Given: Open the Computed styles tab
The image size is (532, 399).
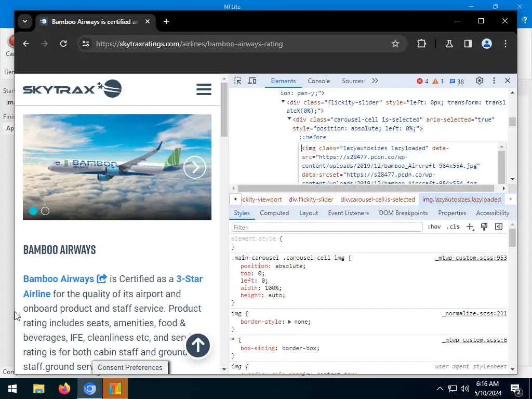Looking at the screenshot, I should tap(274, 213).
